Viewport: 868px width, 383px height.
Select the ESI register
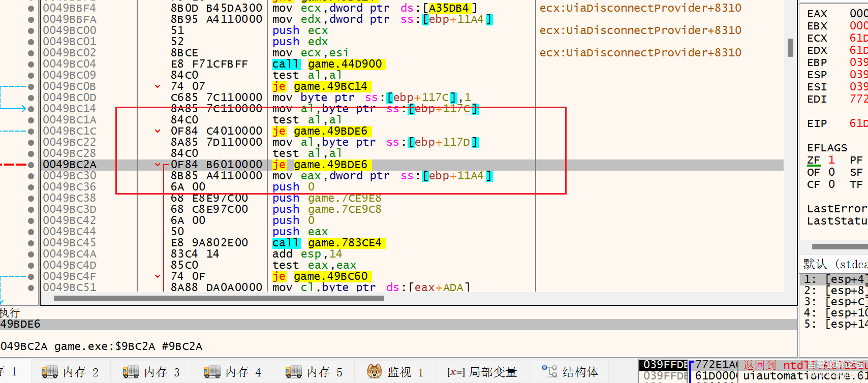[817, 87]
